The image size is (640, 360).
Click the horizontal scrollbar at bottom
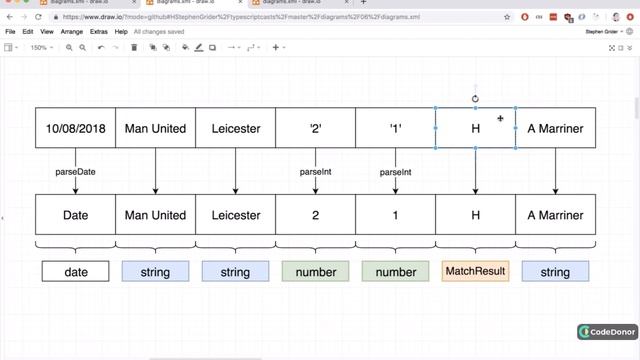click(x=205, y=359)
